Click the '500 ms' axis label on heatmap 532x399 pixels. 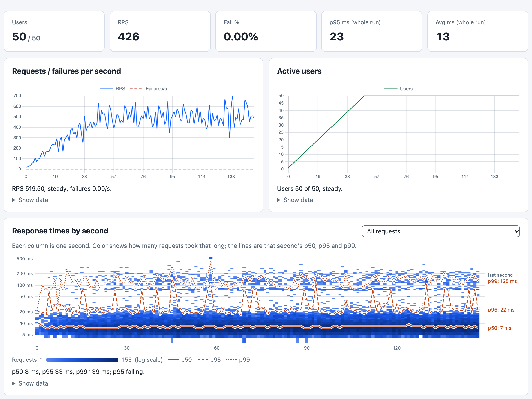tap(24, 259)
